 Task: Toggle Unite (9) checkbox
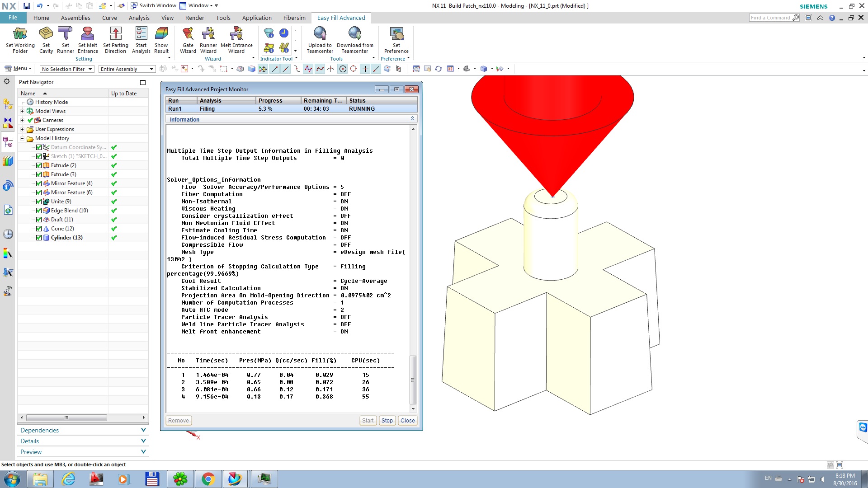(39, 202)
